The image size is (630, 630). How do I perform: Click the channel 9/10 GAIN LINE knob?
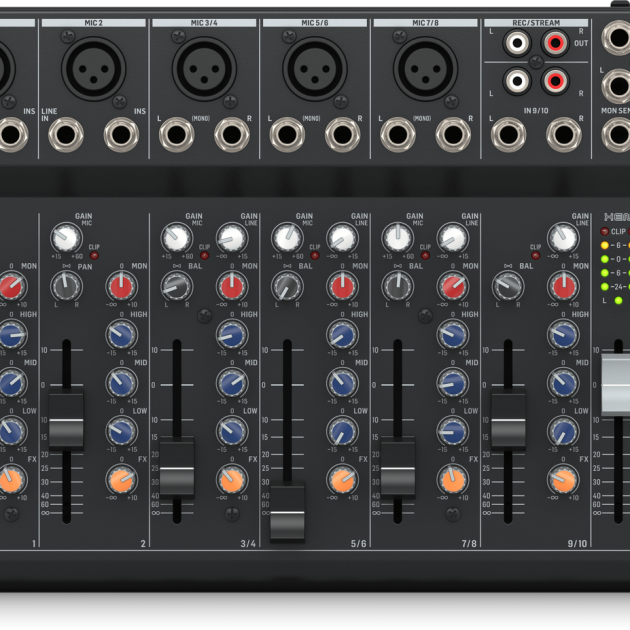pos(563,238)
